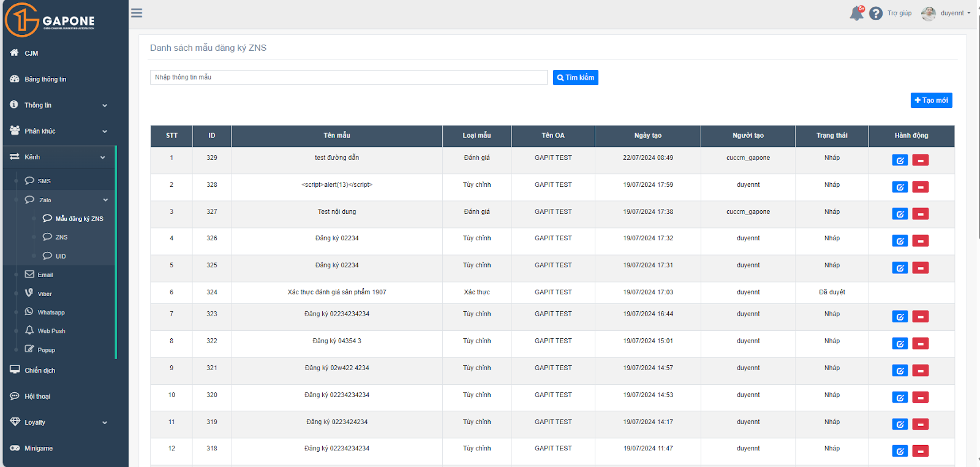This screenshot has width=980, height=467.
Task: Click the 'Test nội dung' template name
Action: [337, 212]
